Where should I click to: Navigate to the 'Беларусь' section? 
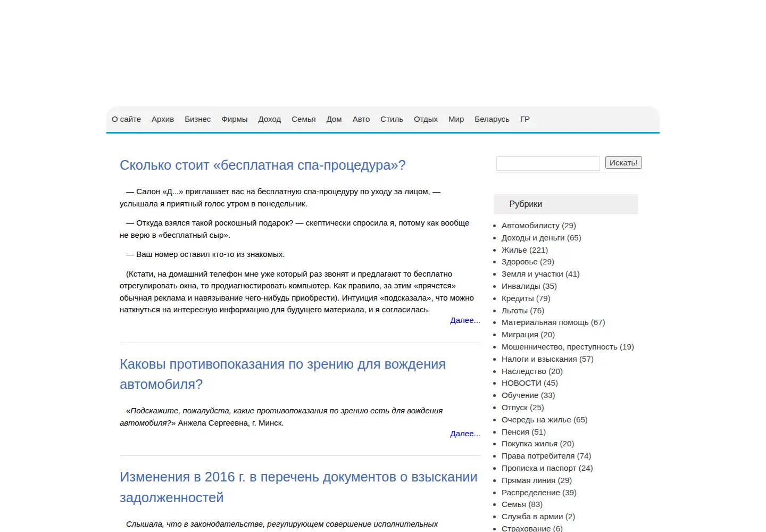(492, 119)
